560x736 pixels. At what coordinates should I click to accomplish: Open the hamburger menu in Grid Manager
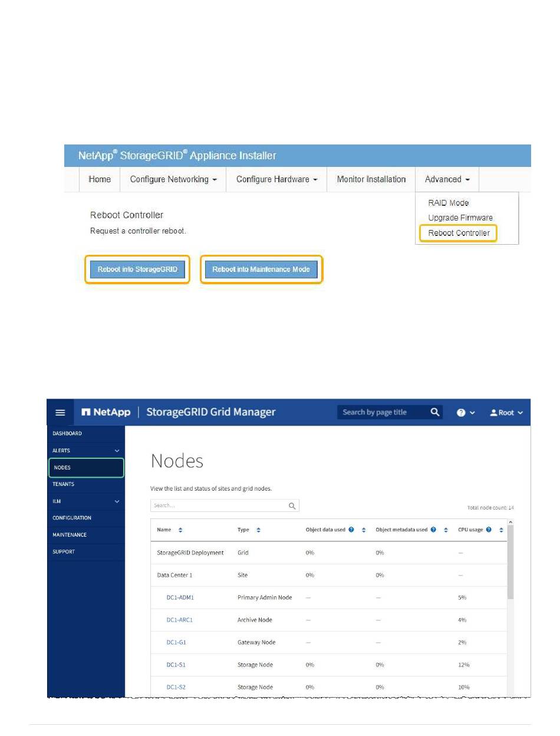60,413
